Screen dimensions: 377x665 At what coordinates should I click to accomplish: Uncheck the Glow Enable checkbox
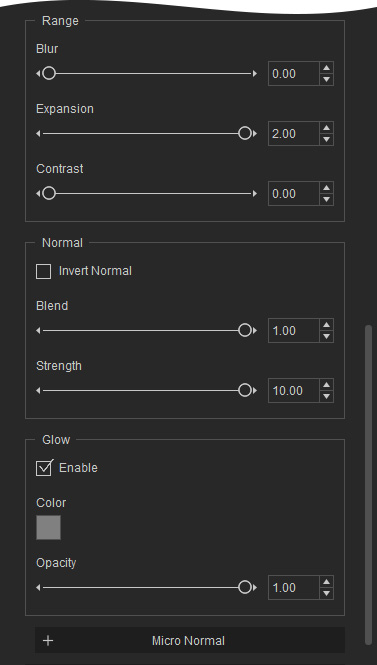(44, 468)
